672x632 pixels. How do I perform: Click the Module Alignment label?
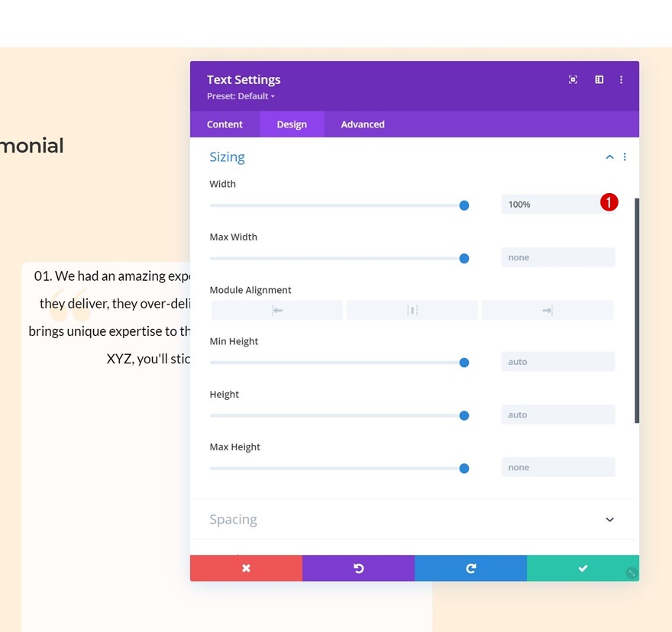250,290
